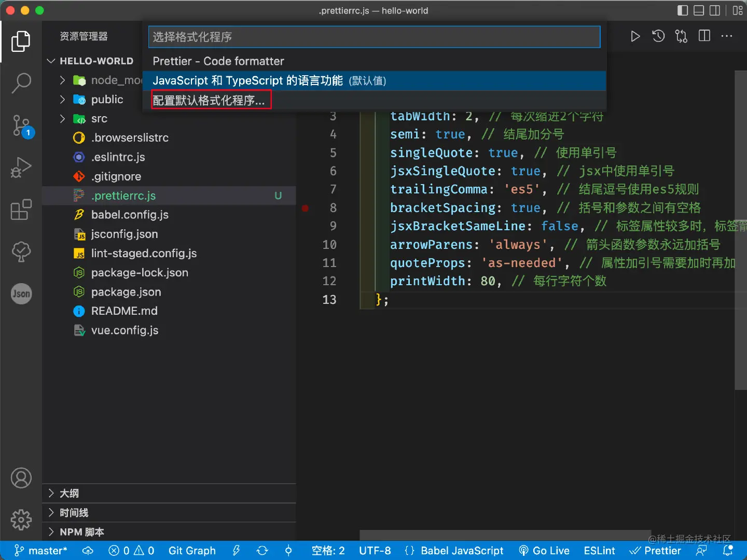
Task: Open the Explorer view in activity bar
Action: point(21,41)
